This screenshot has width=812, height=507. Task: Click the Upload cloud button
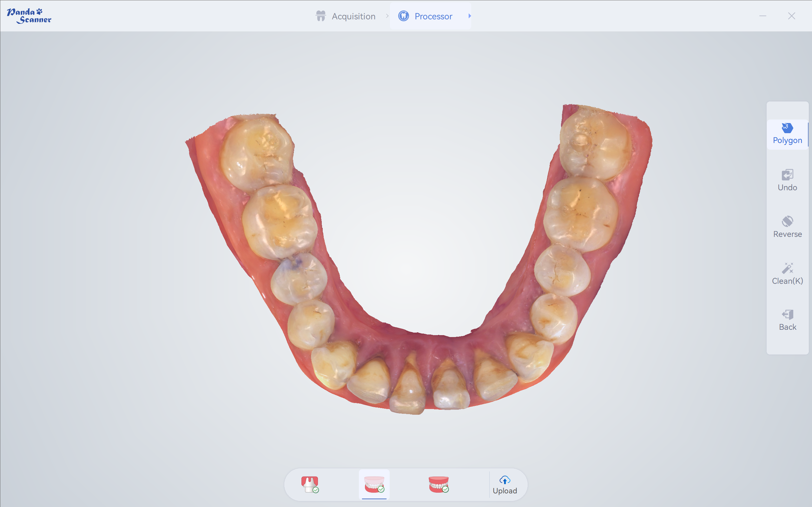coord(505,485)
